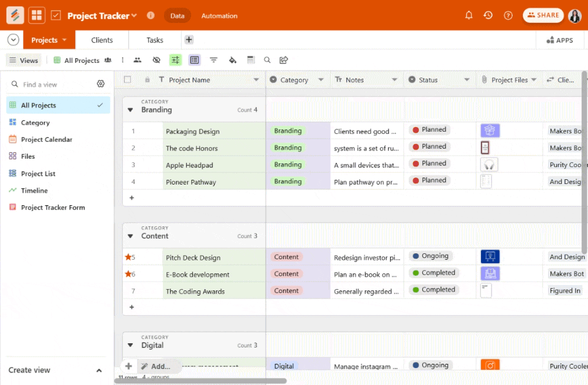This screenshot has width=588, height=385.
Task: Open the hidden fields eye icon
Action: [x=156, y=60]
